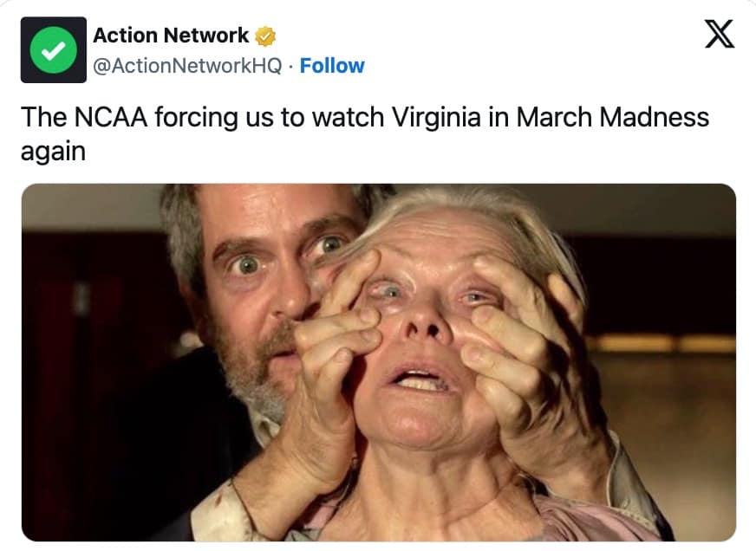
Task: Click the green checkmark inside the avatar
Action: point(54,50)
